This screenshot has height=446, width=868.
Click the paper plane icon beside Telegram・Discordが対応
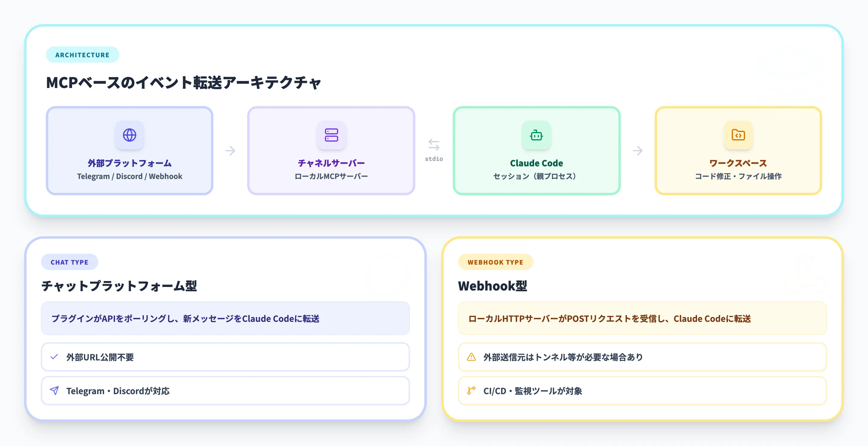click(54, 391)
